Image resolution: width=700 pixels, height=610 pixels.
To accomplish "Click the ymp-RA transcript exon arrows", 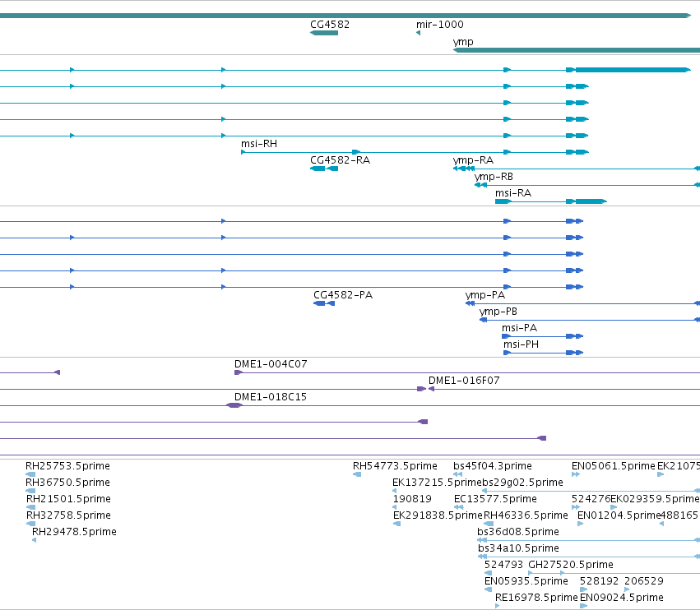I will pos(464,169).
